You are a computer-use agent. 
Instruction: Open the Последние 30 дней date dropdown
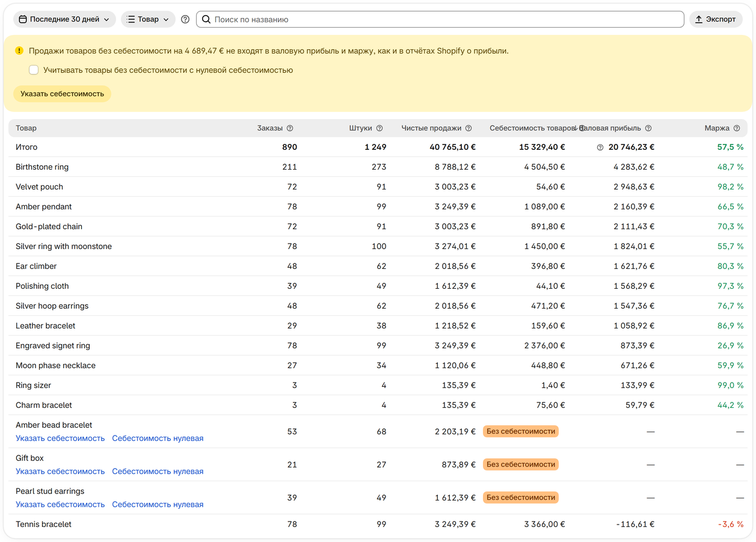coord(64,19)
